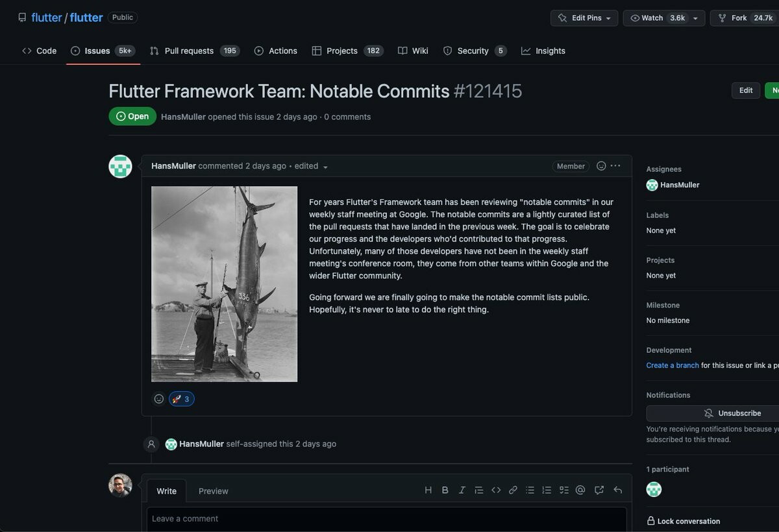This screenshot has width=779, height=532.
Task: Apply bold formatting in comment toolbar
Action: point(445,490)
